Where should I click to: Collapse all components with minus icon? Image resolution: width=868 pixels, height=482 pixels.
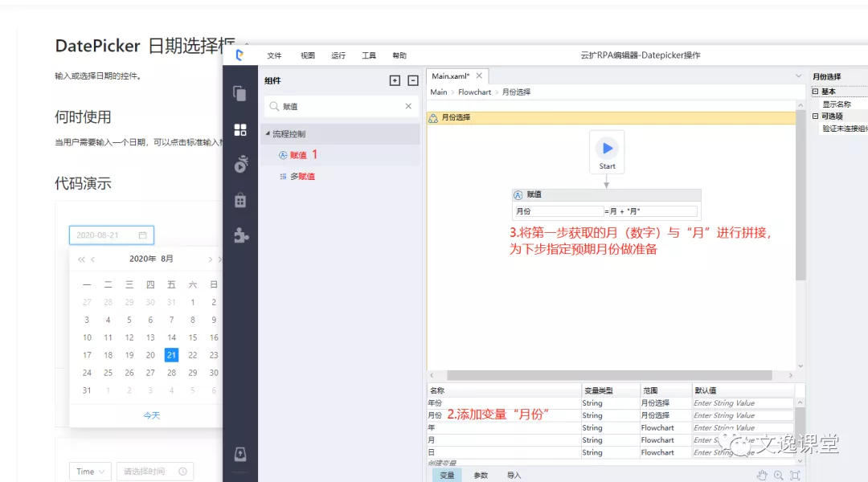coord(412,80)
